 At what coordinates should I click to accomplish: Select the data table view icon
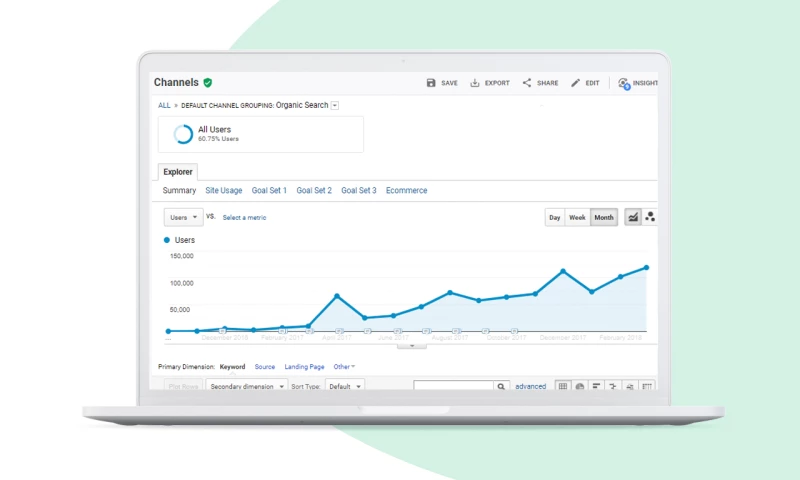(x=563, y=386)
